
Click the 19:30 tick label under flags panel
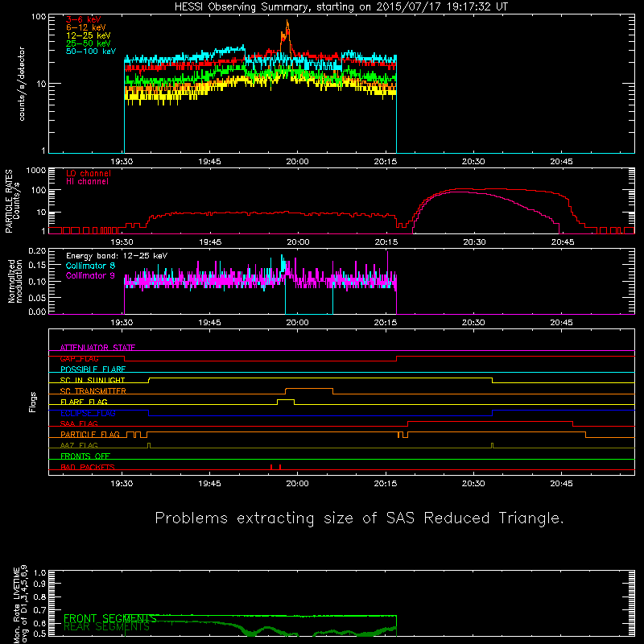122,484
